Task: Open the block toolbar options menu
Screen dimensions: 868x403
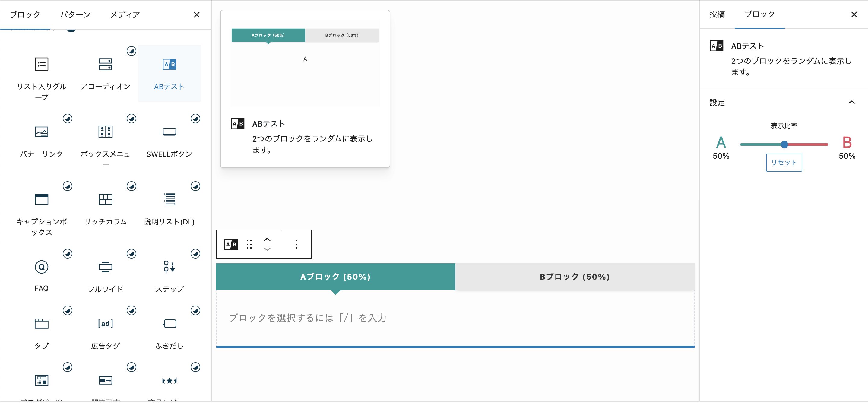Action: (x=296, y=244)
